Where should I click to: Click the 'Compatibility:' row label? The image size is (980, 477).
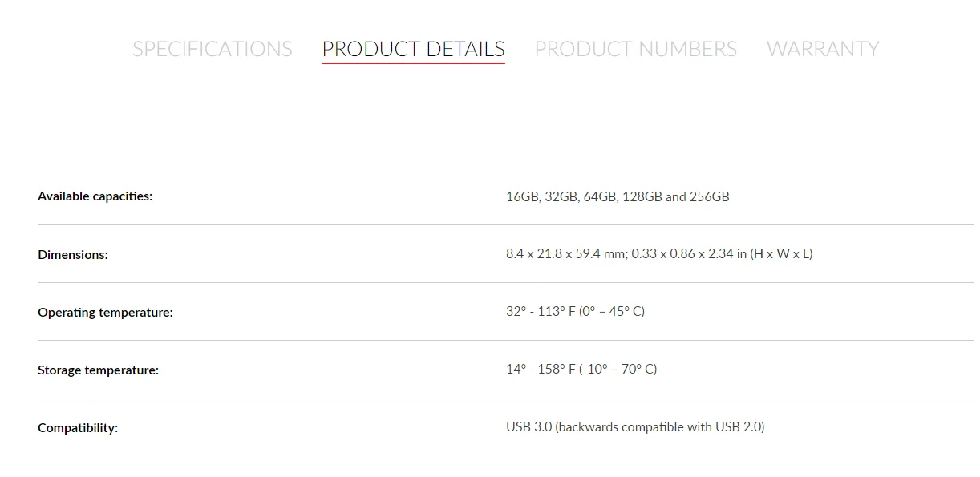click(78, 428)
